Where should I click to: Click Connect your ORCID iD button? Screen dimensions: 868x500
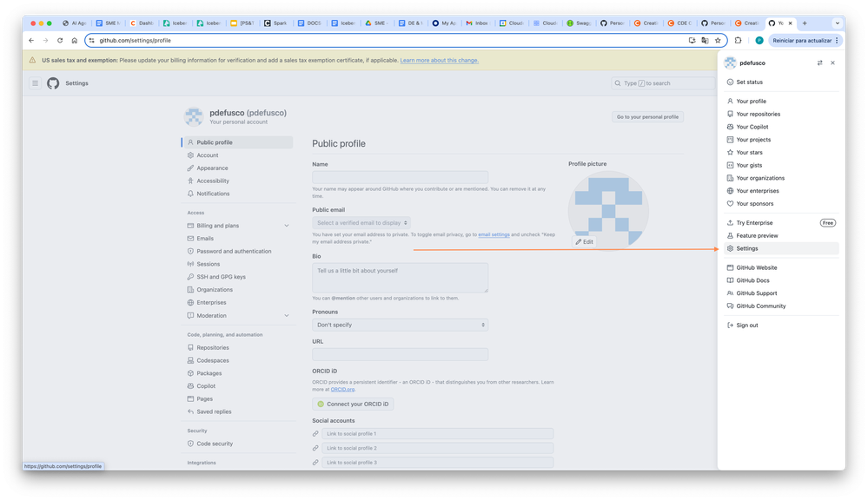[353, 405]
